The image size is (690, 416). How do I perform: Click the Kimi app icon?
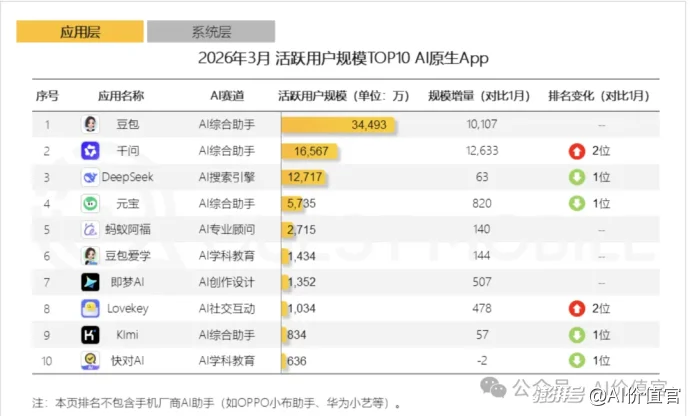pyautogui.click(x=90, y=335)
